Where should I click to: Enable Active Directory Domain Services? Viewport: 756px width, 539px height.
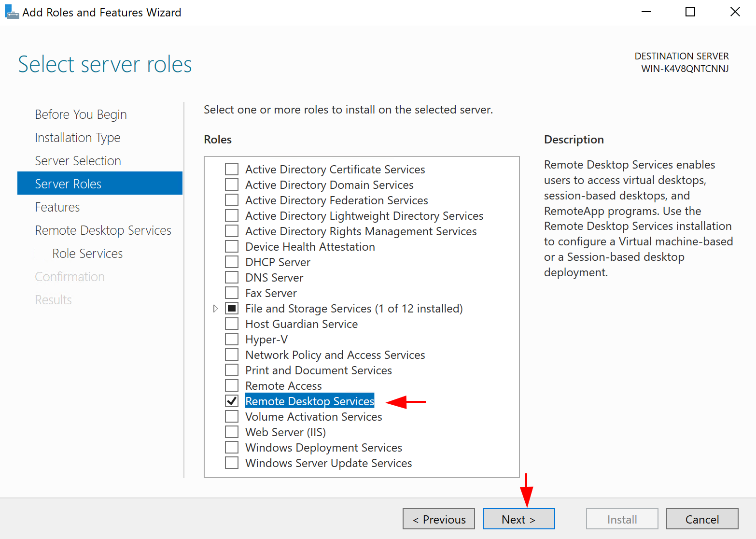[x=232, y=184]
